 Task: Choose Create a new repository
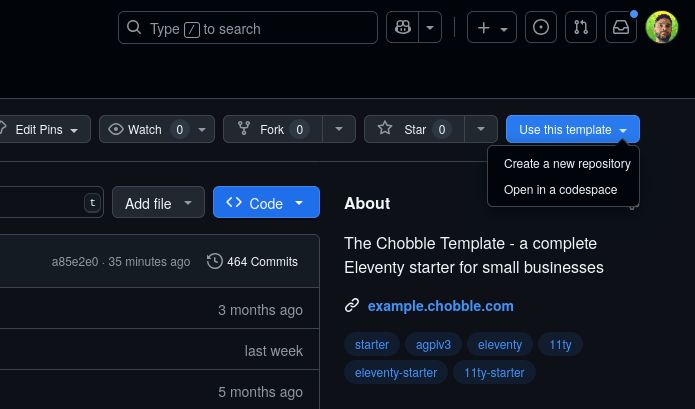point(567,164)
